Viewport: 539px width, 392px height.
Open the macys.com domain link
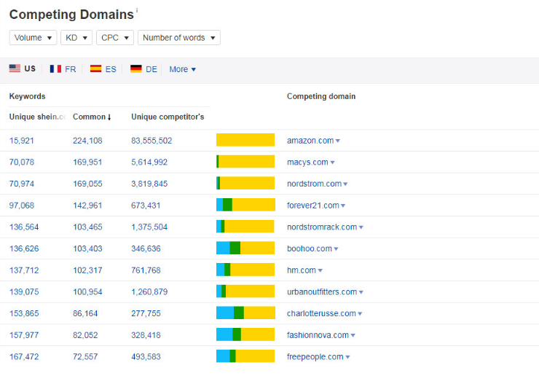click(x=307, y=162)
